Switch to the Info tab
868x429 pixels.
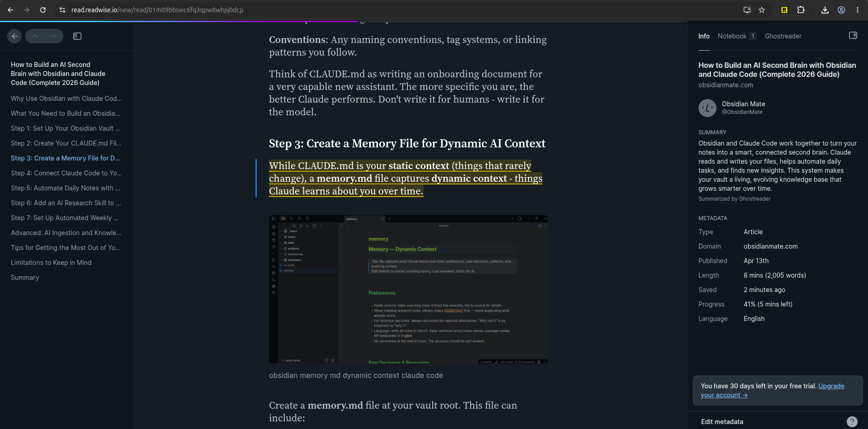coord(704,36)
